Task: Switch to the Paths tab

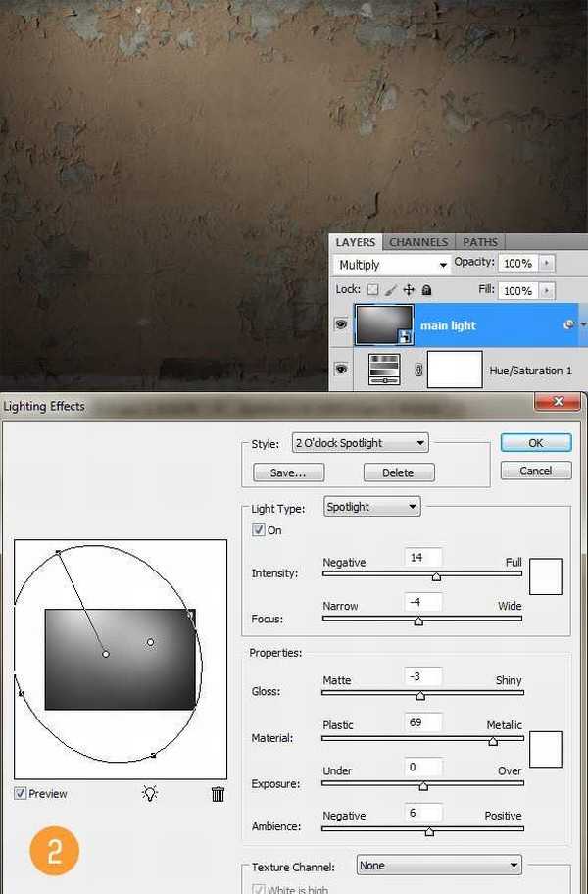Action: [480, 242]
